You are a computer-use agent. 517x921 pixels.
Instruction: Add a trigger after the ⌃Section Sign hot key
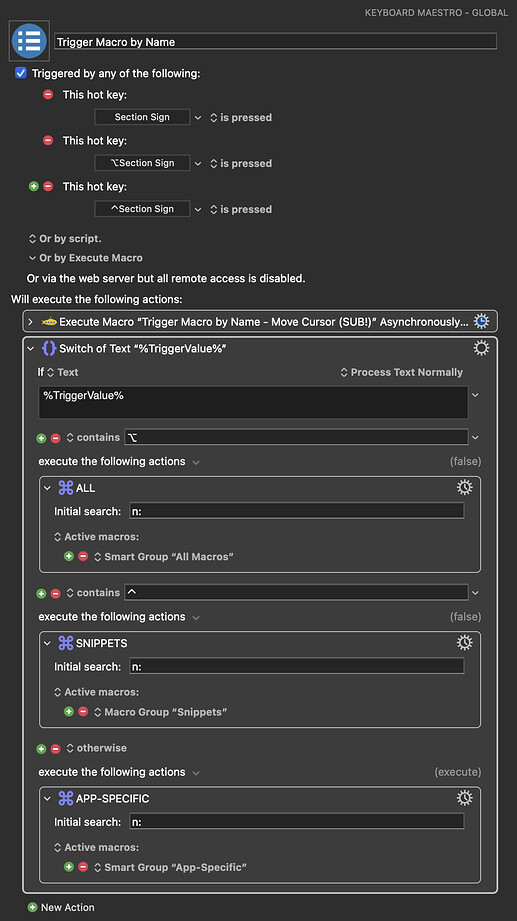(33, 186)
